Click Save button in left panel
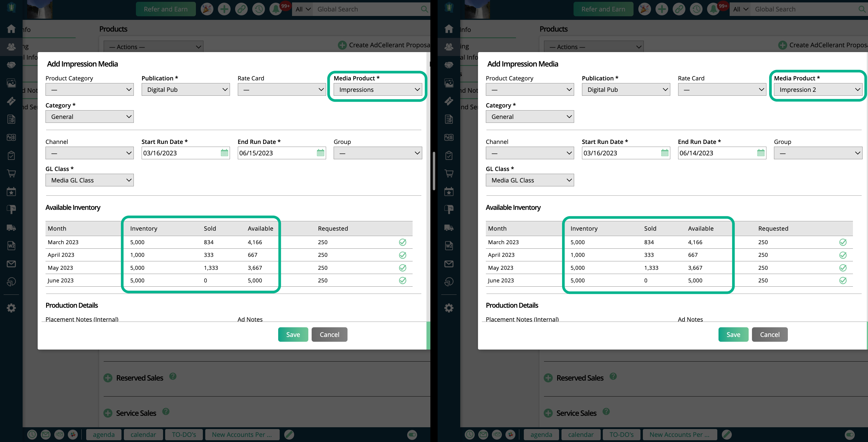The height and width of the screenshot is (442, 868). pyautogui.click(x=293, y=334)
